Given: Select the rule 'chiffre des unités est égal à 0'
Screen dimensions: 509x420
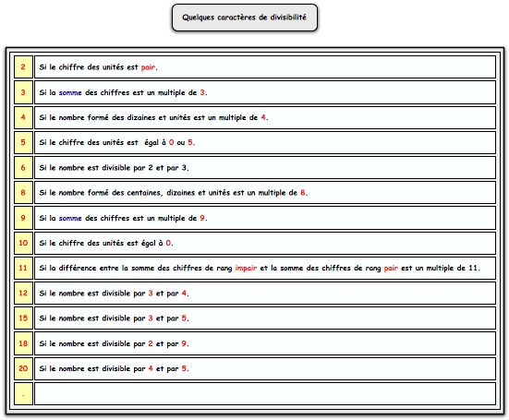Looking at the screenshot, I should (106, 243).
